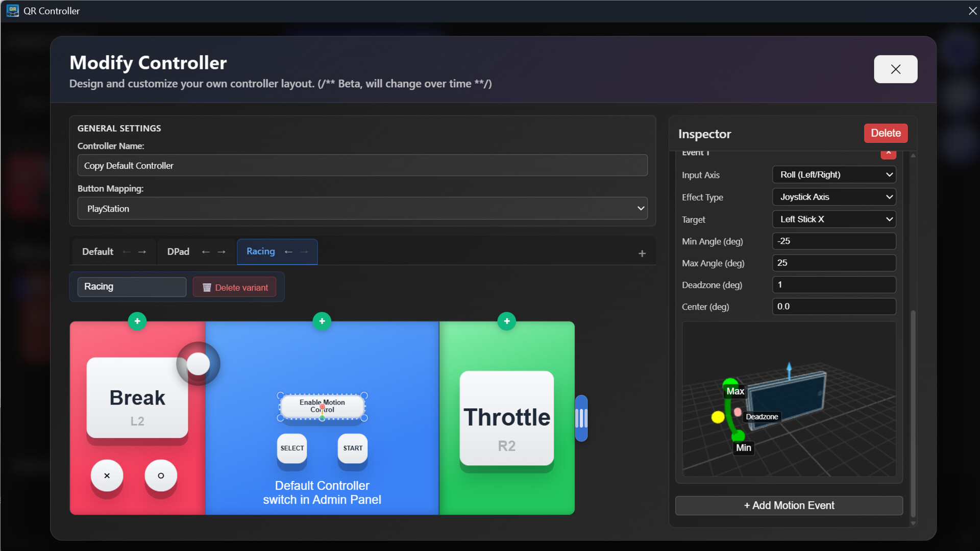Click the left arrow on the DPad tab
This screenshot has height=551, width=980.
(206, 252)
